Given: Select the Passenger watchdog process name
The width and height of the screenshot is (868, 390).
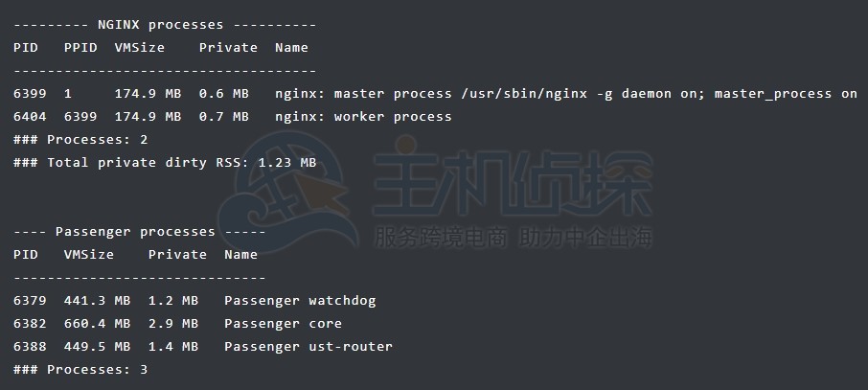Looking at the screenshot, I should click(x=300, y=301).
